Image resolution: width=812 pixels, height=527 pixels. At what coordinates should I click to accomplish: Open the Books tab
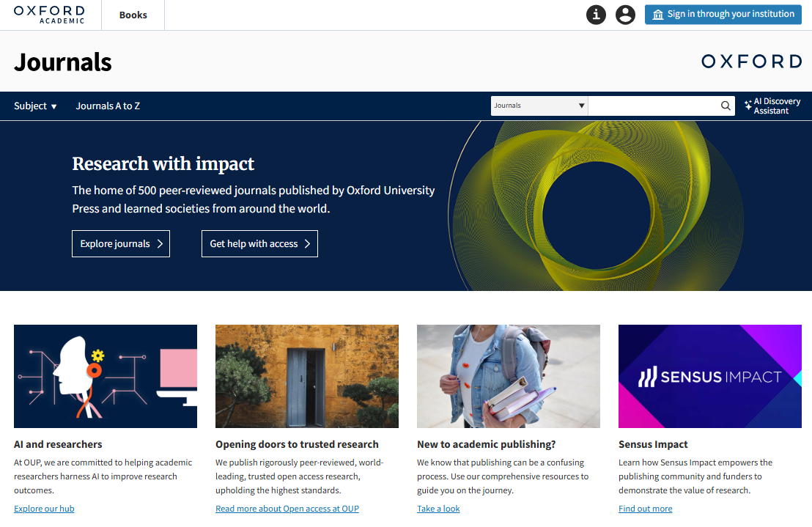pos(133,15)
